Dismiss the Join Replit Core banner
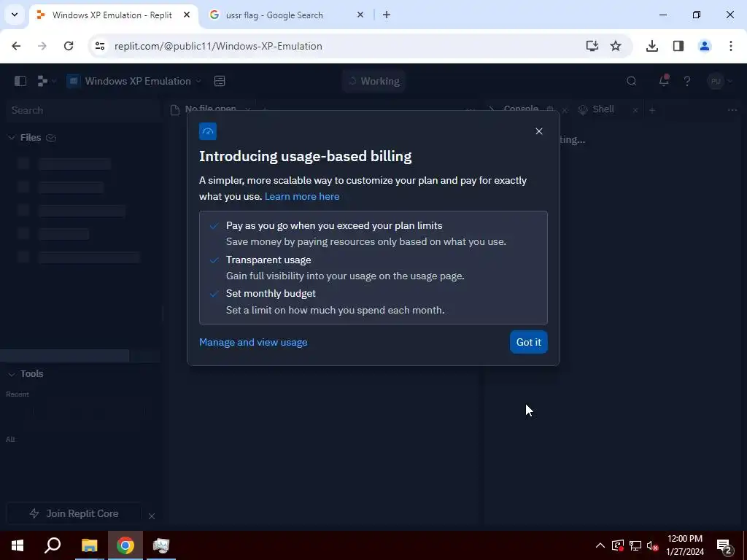Screen dimensions: 747x560 [x=152, y=516]
